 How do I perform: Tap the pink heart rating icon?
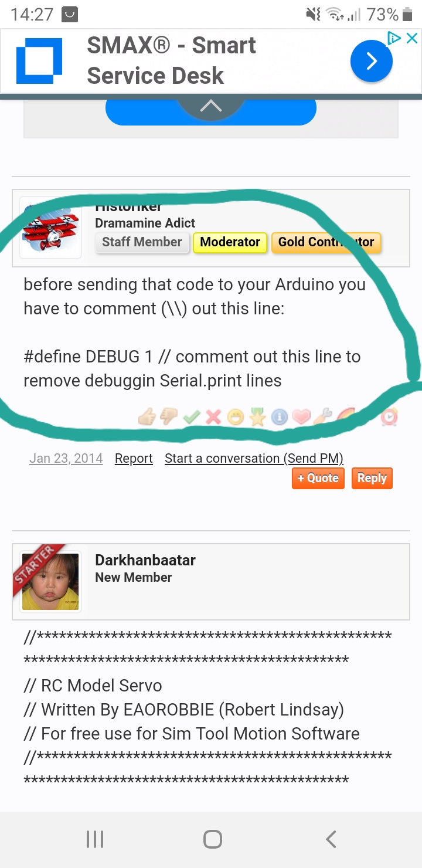pos(301,417)
